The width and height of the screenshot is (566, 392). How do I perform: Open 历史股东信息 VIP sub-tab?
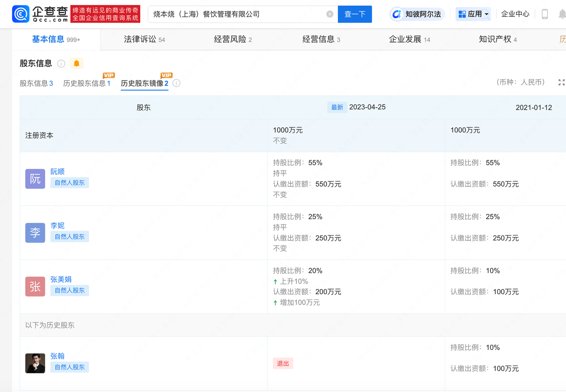[x=87, y=83]
